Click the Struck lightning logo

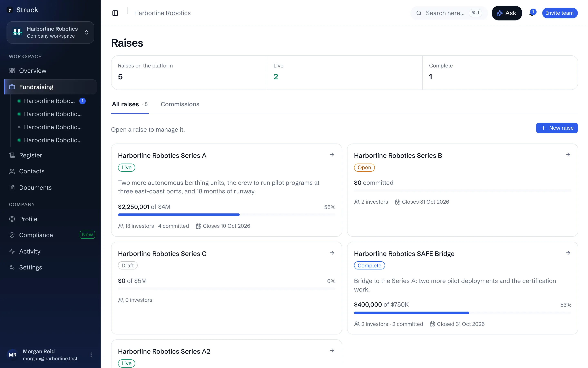click(x=10, y=10)
